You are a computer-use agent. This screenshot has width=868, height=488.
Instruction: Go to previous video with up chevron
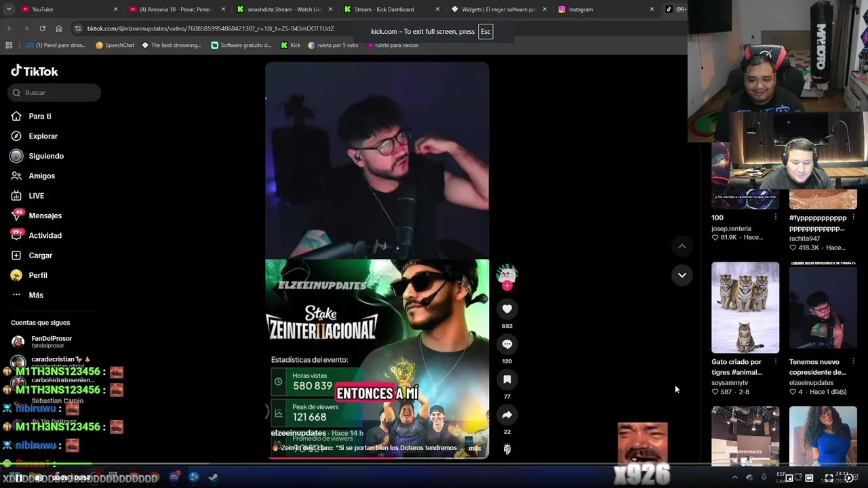point(682,247)
